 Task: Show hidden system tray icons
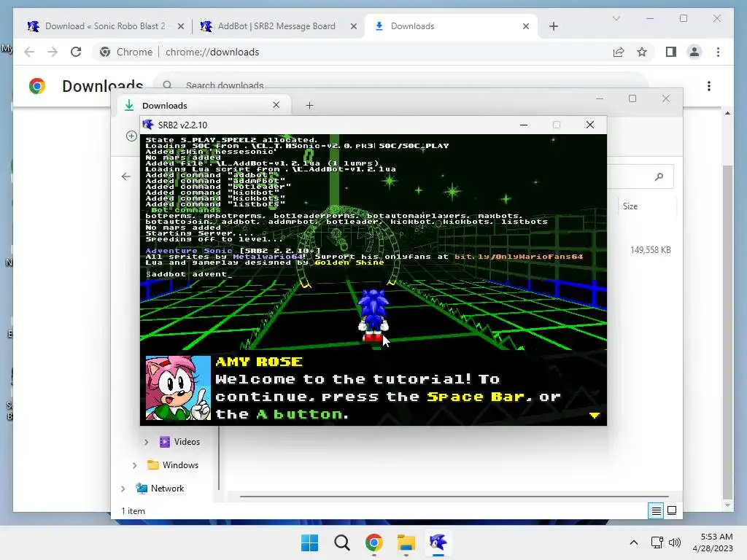(x=634, y=542)
